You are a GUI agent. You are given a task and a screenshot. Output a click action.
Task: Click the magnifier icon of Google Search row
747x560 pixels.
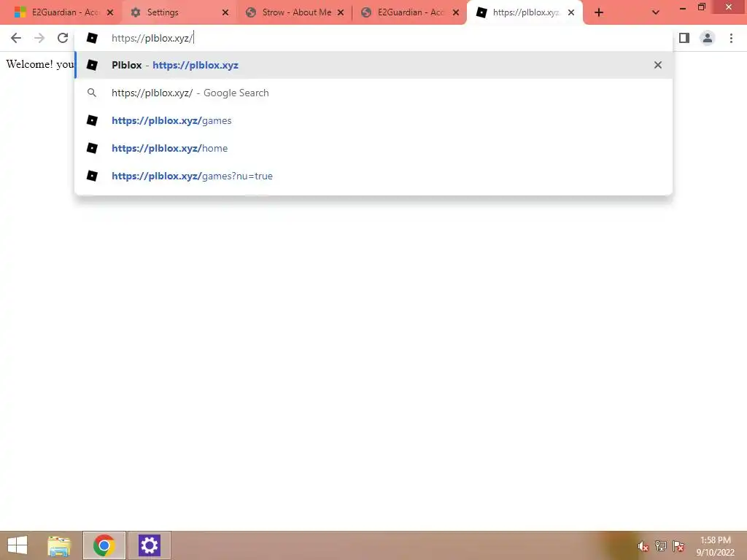tap(92, 93)
